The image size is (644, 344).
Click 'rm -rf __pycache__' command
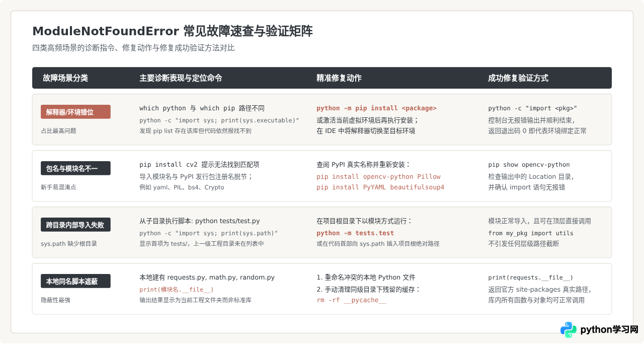tap(351, 300)
